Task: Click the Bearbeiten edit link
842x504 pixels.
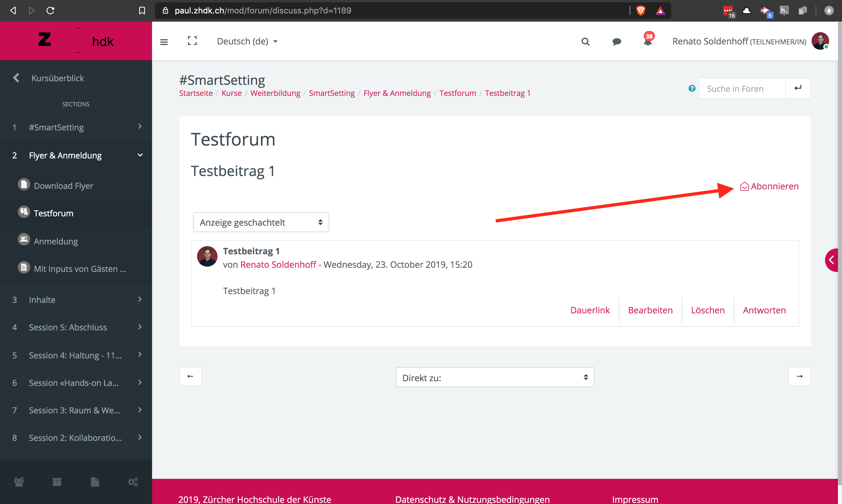Action: coord(650,310)
